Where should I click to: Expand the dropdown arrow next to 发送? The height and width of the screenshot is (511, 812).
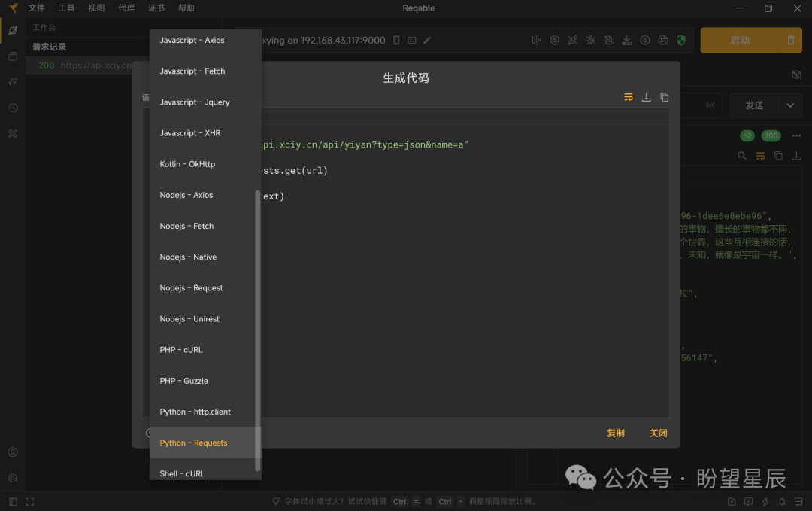click(790, 105)
